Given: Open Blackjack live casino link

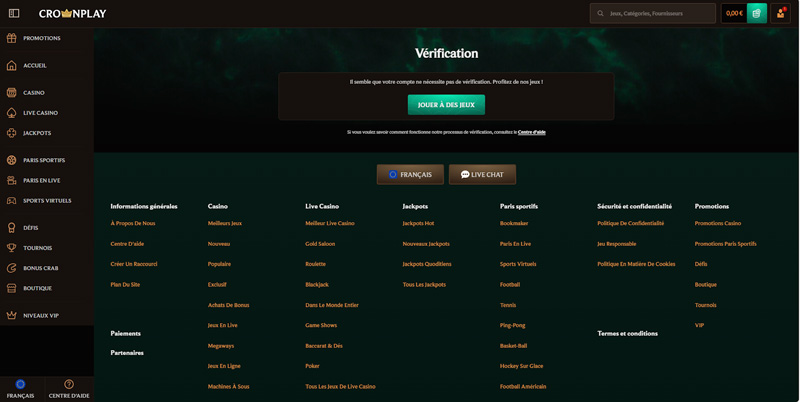Looking at the screenshot, I should 317,285.
